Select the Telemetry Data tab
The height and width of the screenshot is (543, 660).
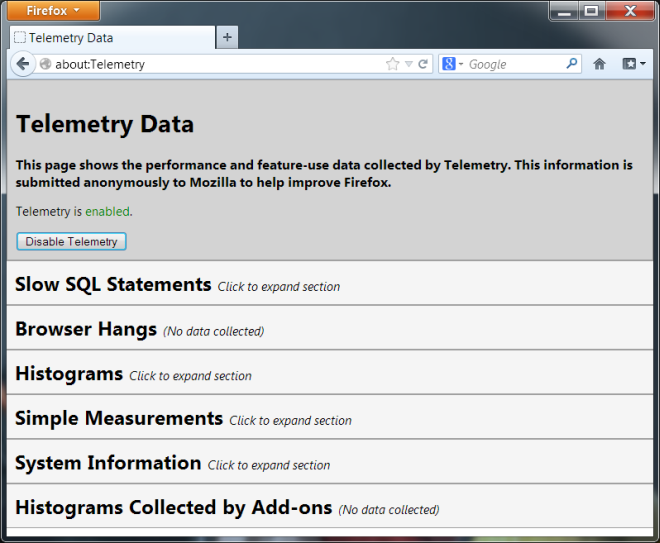[x=112, y=37]
